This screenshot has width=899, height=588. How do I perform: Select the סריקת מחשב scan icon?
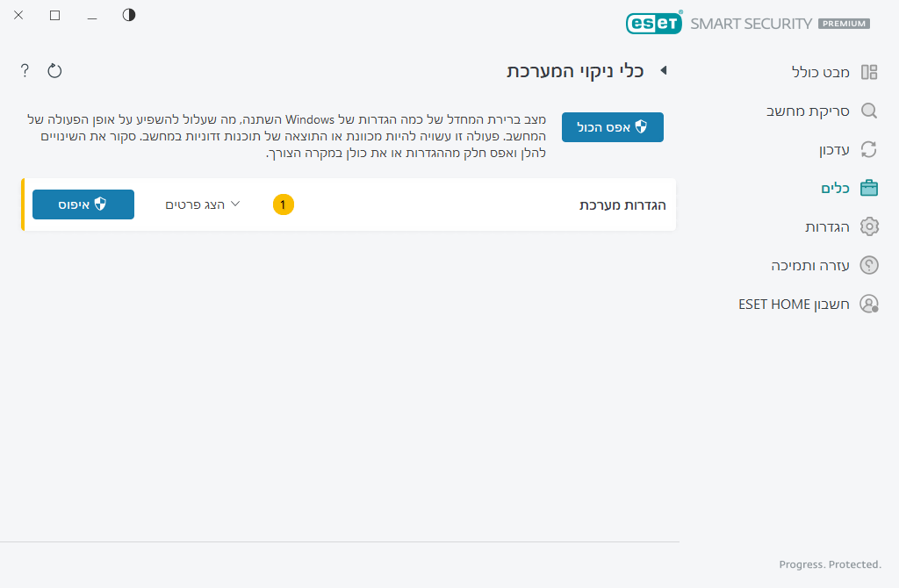[869, 111]
